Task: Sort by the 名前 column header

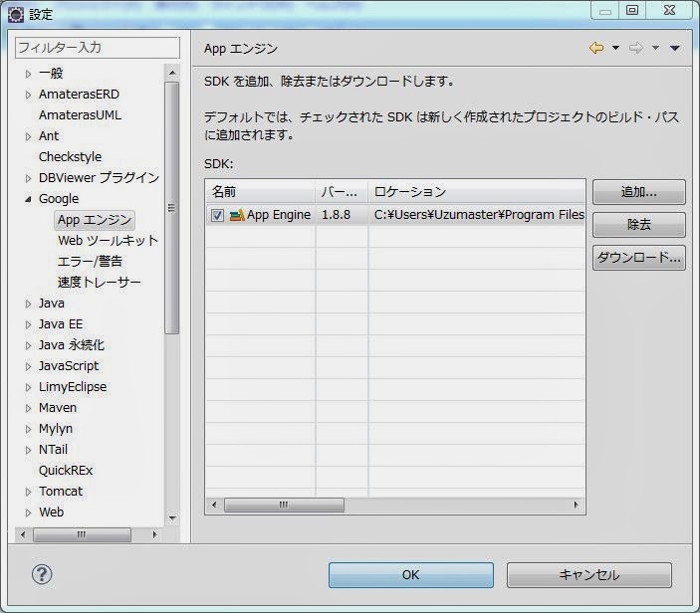Action: pos(260,192)
